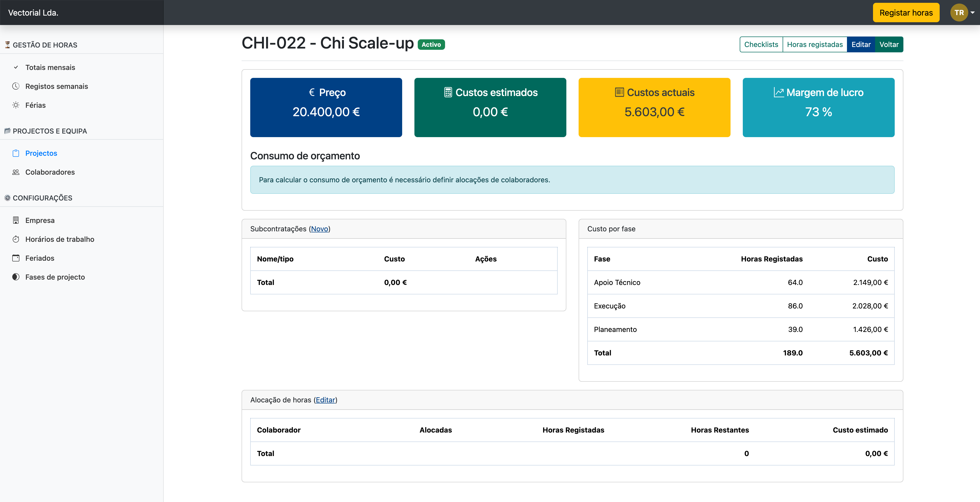
Task: Click the list icon in Custos actuais card
Action: [619, 92]
